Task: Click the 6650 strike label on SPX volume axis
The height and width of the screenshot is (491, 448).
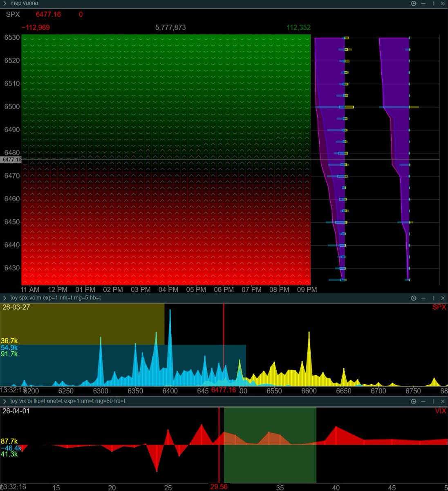Action: click(x=343, y=391)
